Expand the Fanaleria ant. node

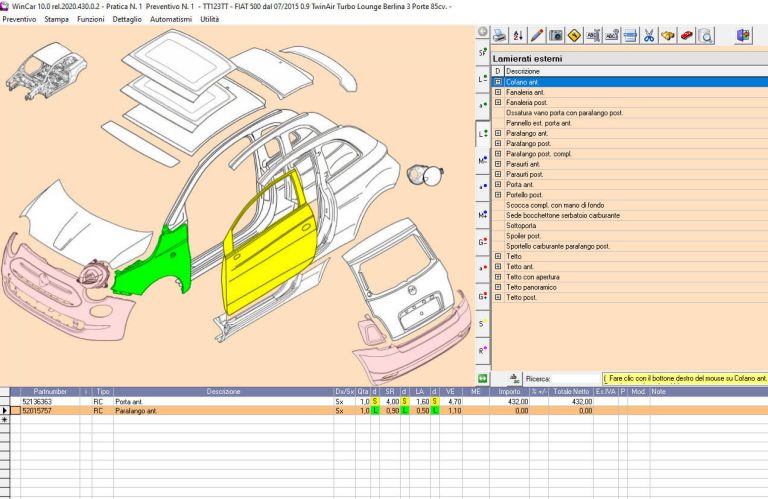498,92
